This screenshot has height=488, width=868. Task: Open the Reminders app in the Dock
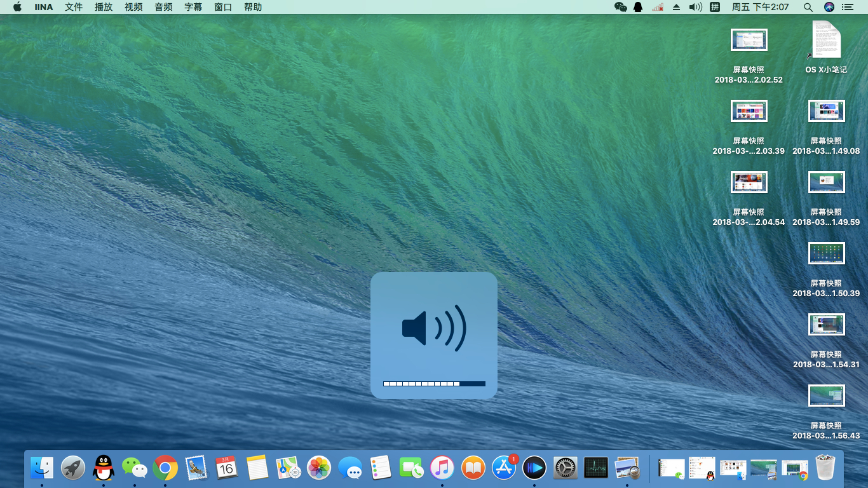click(381, 468)
